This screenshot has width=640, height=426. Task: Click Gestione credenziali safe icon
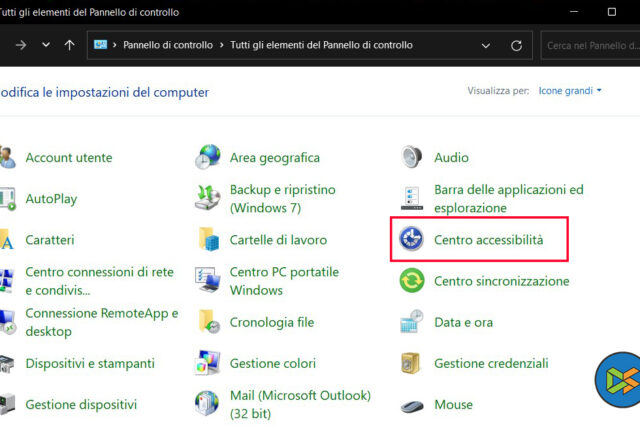pos(411,363)
